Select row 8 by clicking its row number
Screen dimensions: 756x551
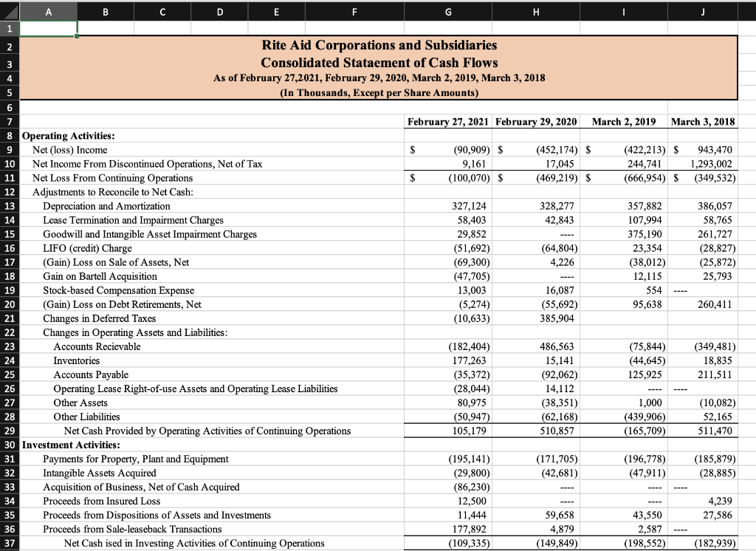pos(8,136)
